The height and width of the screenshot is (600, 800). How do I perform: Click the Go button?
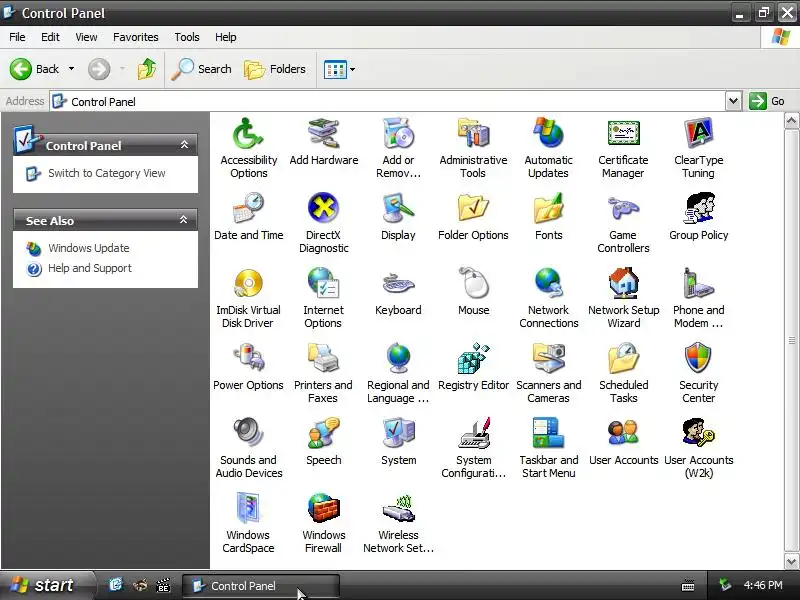[767, 101]
